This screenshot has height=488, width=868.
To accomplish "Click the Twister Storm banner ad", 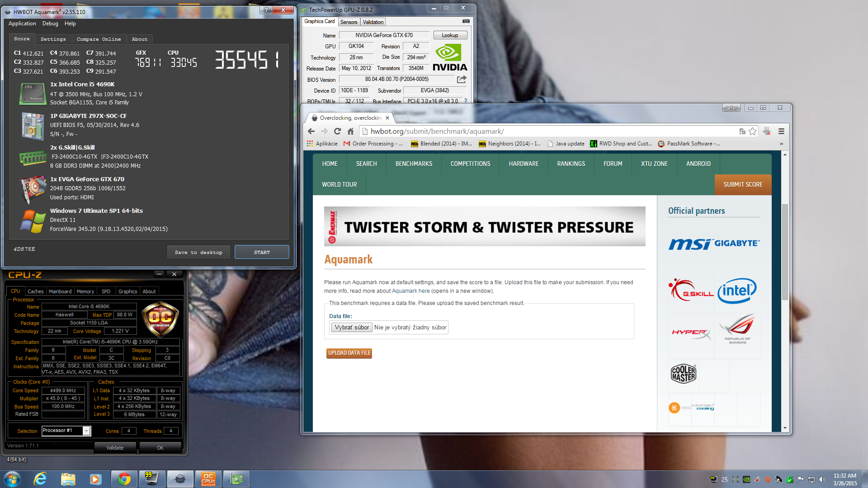I will (x=485, y=226).
